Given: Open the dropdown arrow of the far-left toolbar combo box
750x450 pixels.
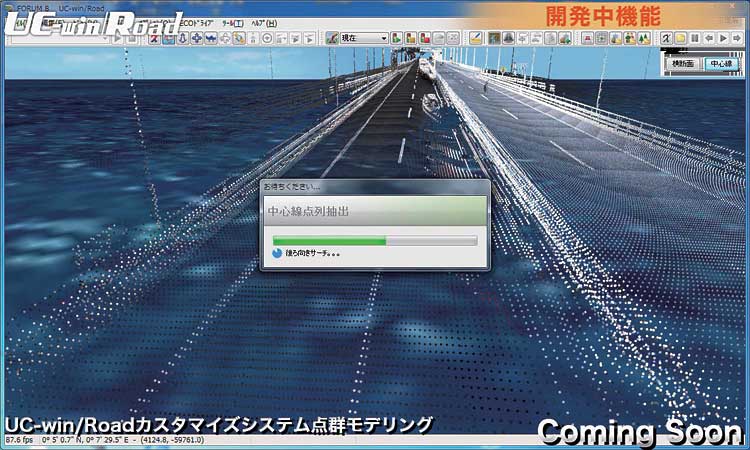Looking at the screenshot, I should click(x=106, y=39).
